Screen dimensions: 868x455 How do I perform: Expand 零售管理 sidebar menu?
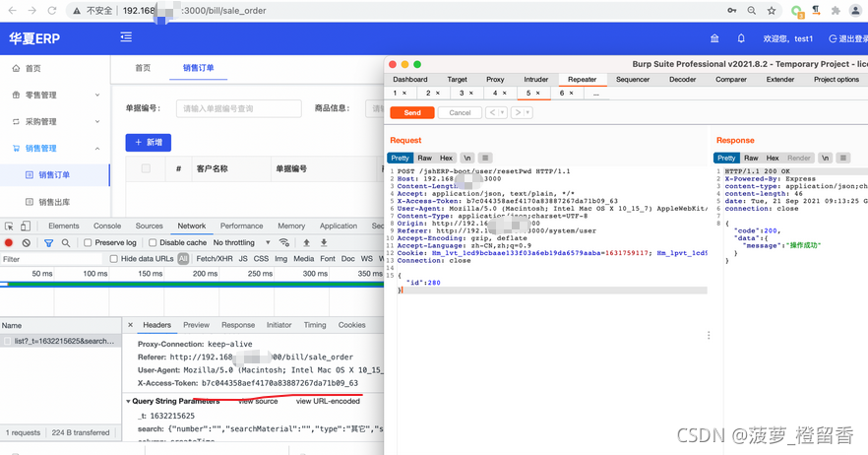point(55,95)
